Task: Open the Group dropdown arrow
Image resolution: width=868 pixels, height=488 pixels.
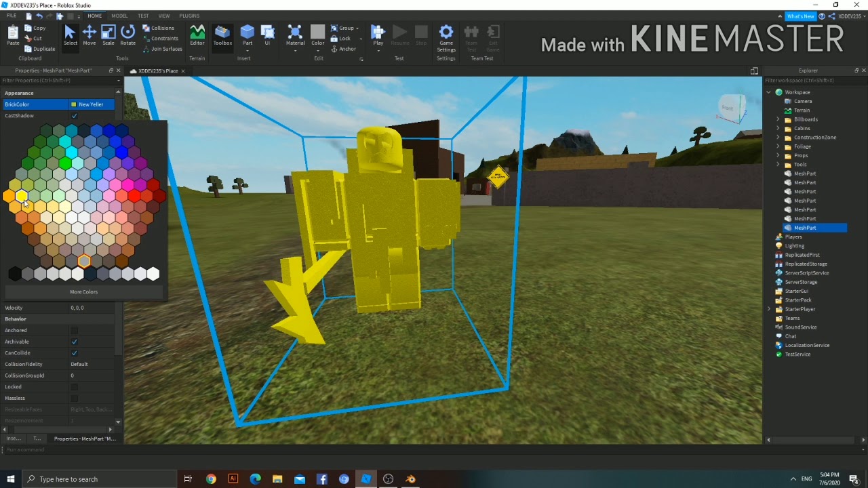Action: tap(357, 28)
